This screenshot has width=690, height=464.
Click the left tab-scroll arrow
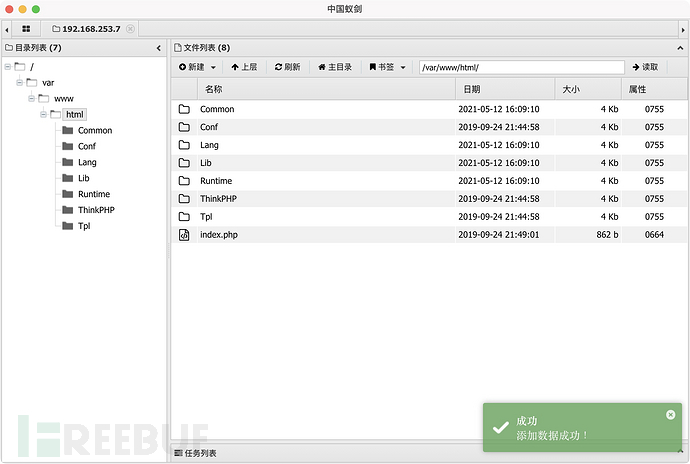click(7, 30)
